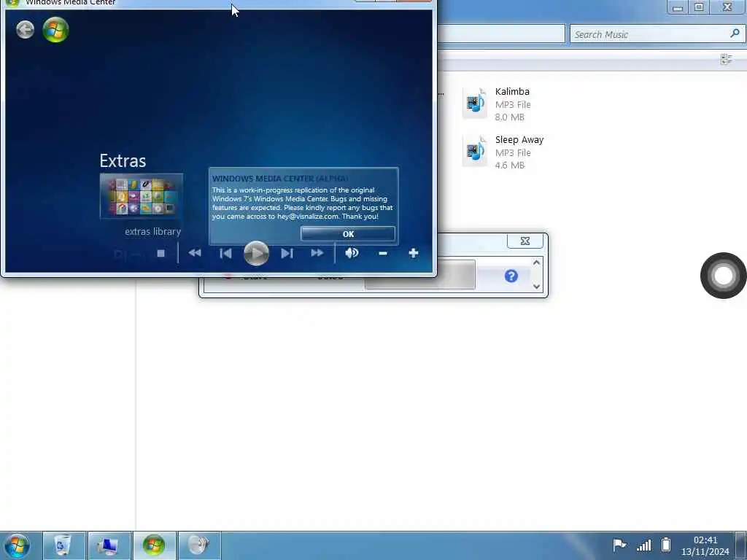Viewport: 747px width, 560px height.
Task: Click the gray progress bar in small dialog
Action: (419, 274)
